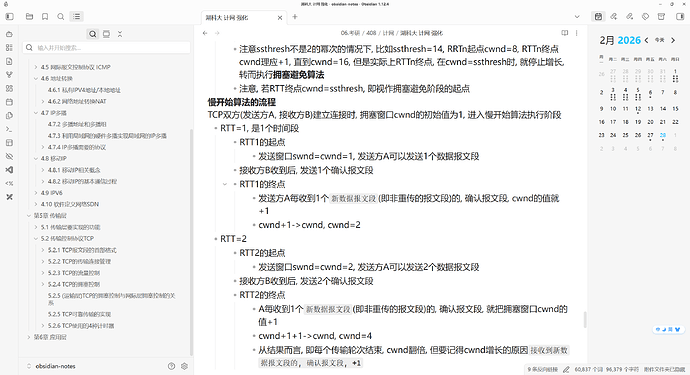Click the pencil edit icon in status bar
The height and width of the screenshot is (375, 690).
566,370
